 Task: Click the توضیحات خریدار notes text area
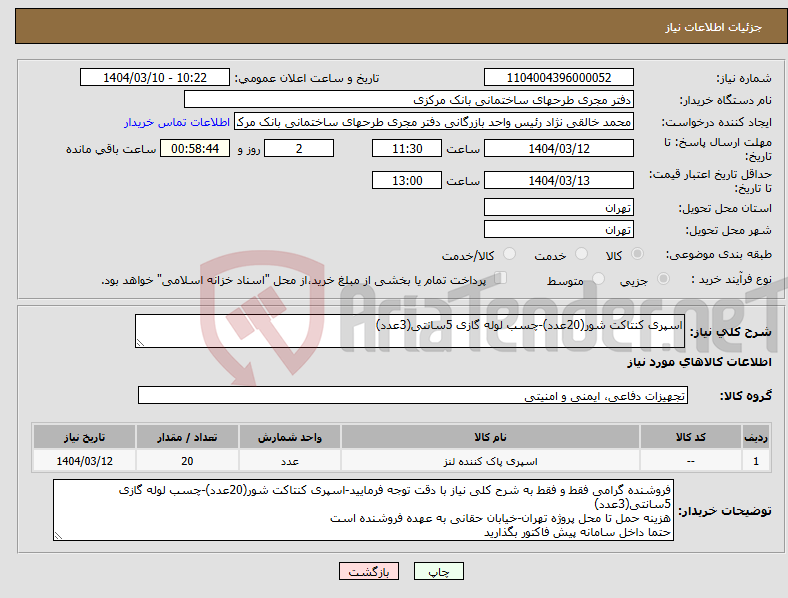(363, 510)
